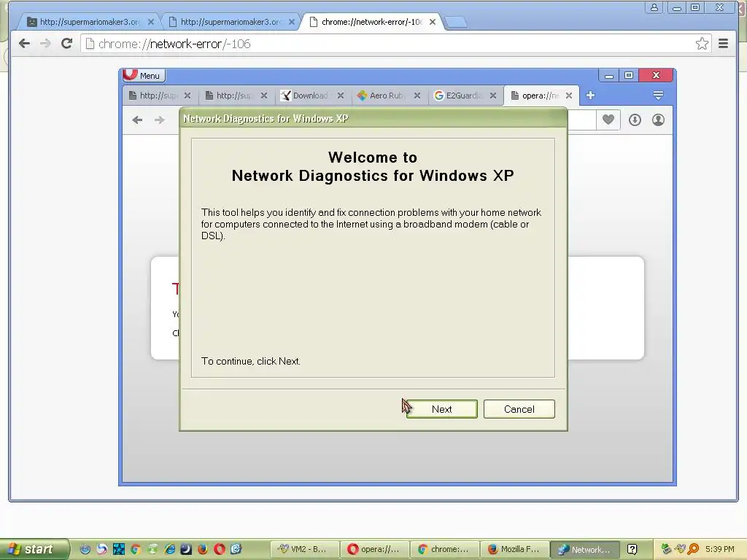Click Opera's forward arrow
The image size is (747, 560).
point(160,120)
